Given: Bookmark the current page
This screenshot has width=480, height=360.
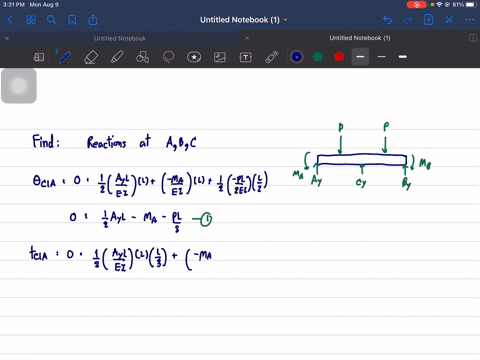Looking at the screenshot, I should (72, 20).
